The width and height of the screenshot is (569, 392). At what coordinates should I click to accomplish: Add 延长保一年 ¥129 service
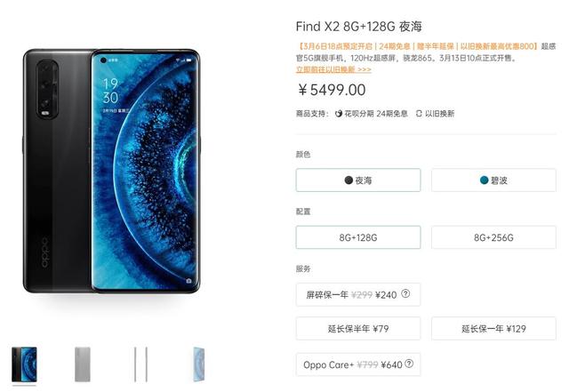click(x=493, y=329)
